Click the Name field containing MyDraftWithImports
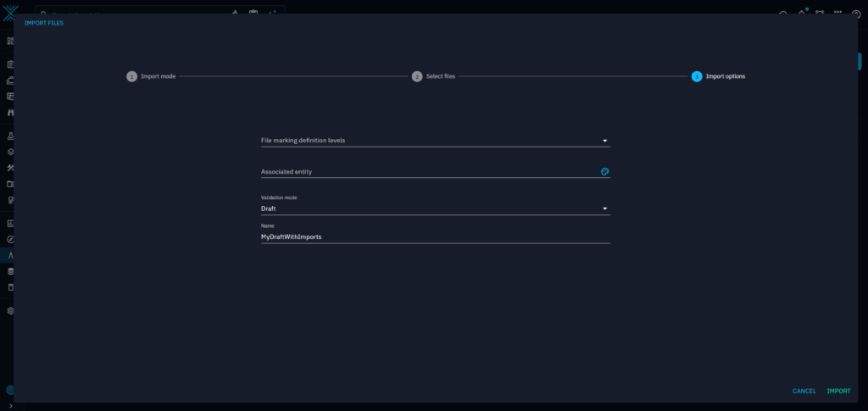The image size is (868, 411). point(435,236)
